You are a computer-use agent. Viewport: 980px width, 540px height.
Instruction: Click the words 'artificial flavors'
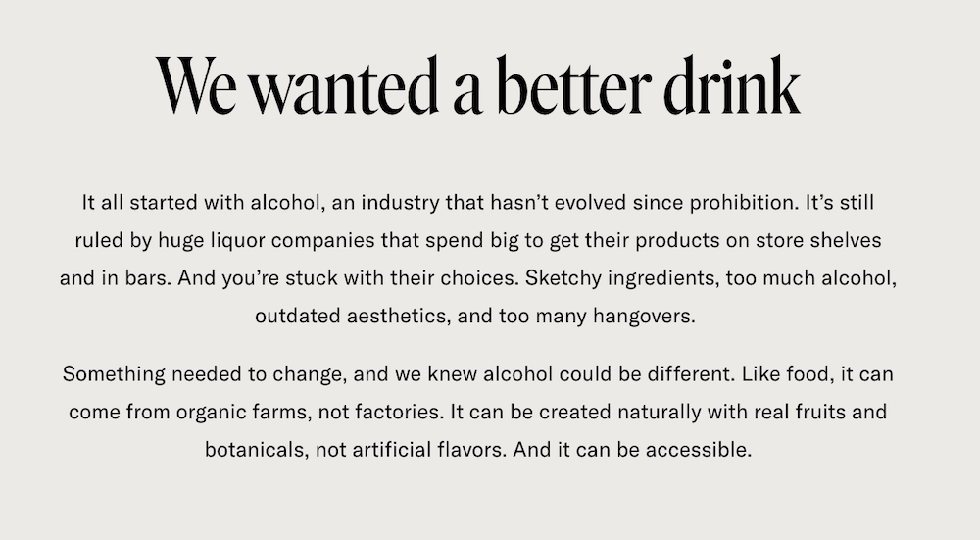427,450
